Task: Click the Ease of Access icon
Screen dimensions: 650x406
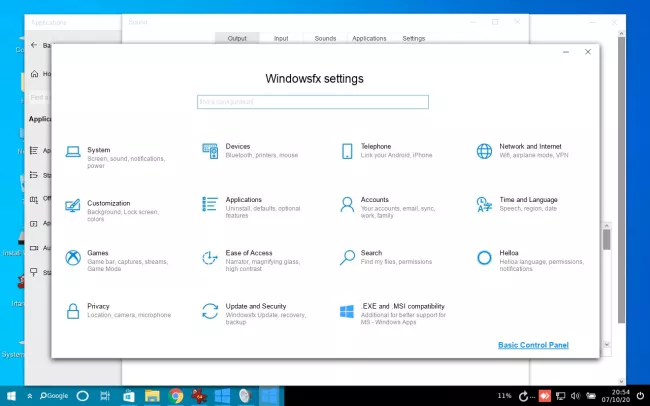Action: [x=210, y=258]
